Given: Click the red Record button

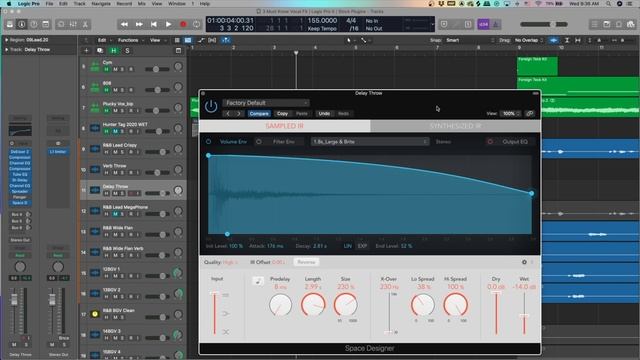Looking at the screenshot, I should point(183,24).
